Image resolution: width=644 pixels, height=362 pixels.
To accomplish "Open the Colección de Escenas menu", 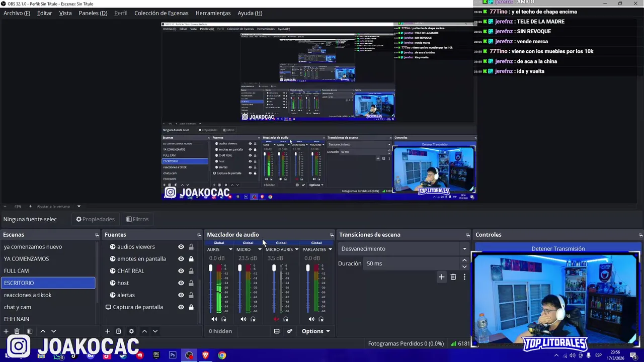I will pos(162,13).
